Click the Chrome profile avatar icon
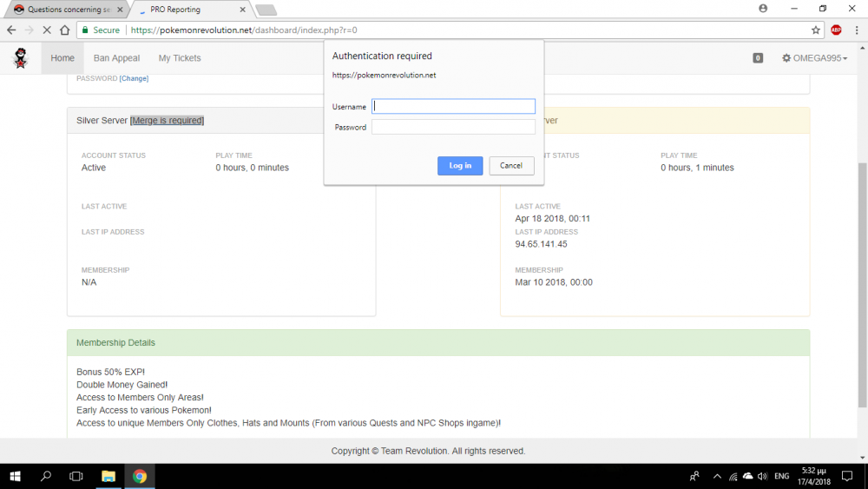 point(763,9)
